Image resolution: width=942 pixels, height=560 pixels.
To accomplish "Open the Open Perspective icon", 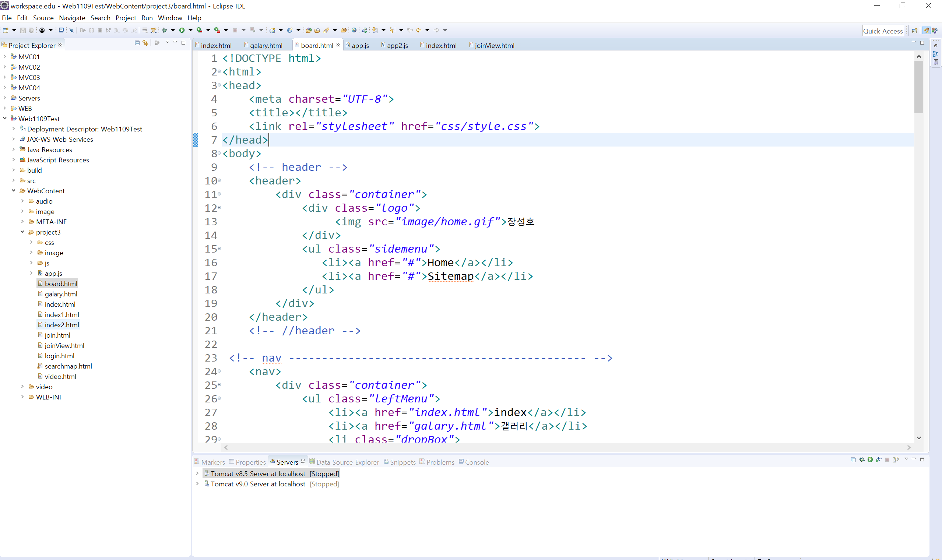I will point(914,31).
